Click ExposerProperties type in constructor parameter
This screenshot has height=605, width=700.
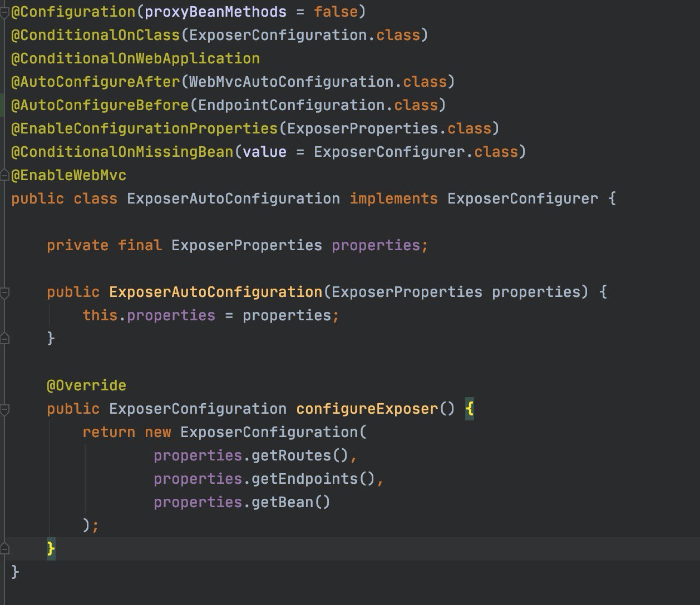[x=407, y=292]
